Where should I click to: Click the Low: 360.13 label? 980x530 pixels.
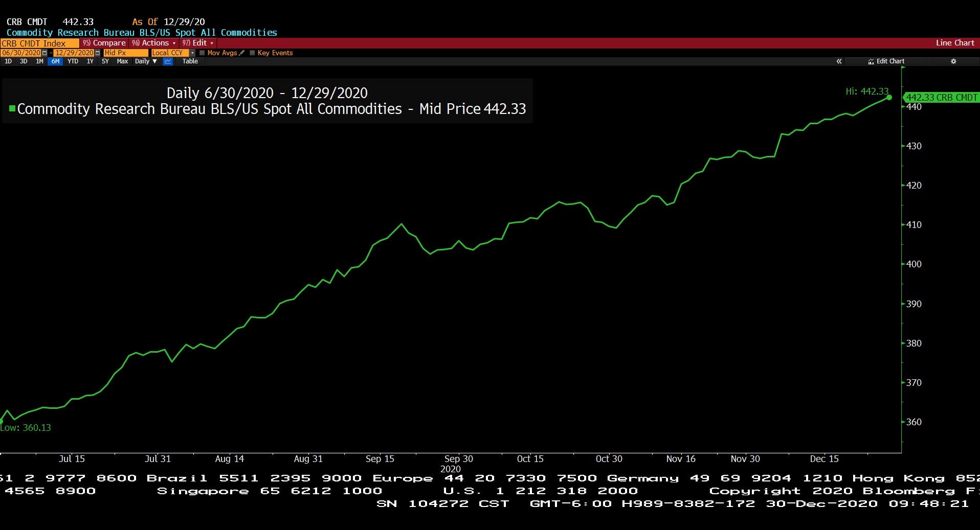[26, 428]
